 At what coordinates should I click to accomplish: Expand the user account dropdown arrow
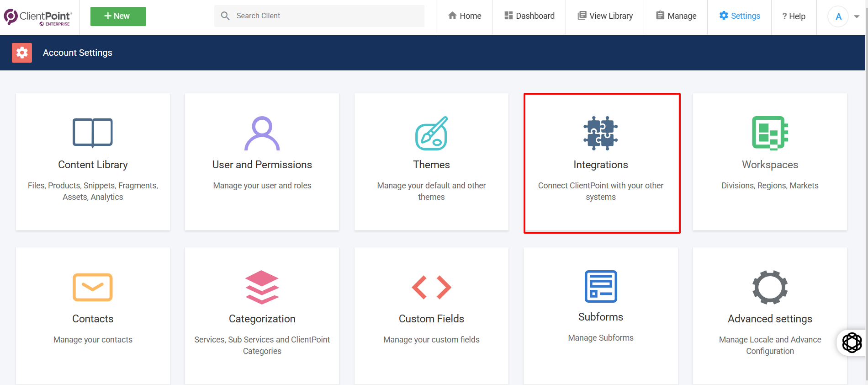tap(857, 16)
